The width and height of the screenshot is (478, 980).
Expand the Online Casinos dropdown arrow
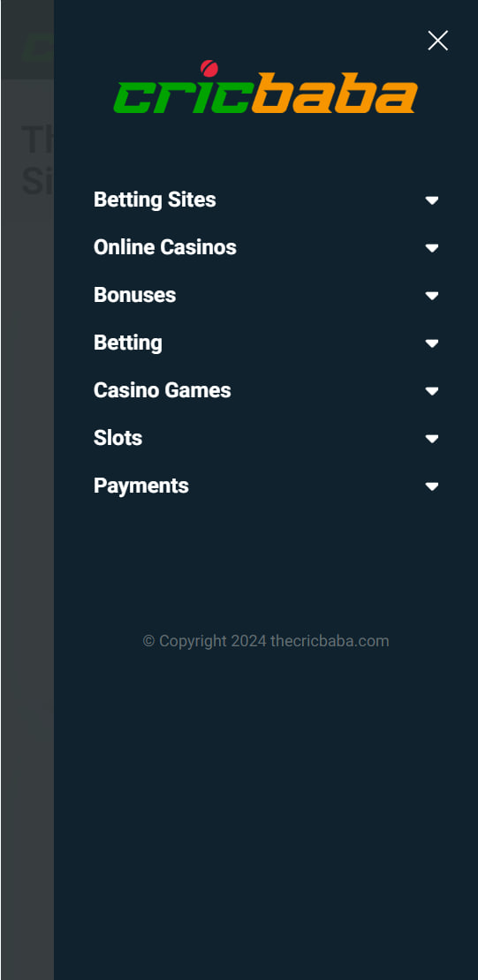click(432, 247)
